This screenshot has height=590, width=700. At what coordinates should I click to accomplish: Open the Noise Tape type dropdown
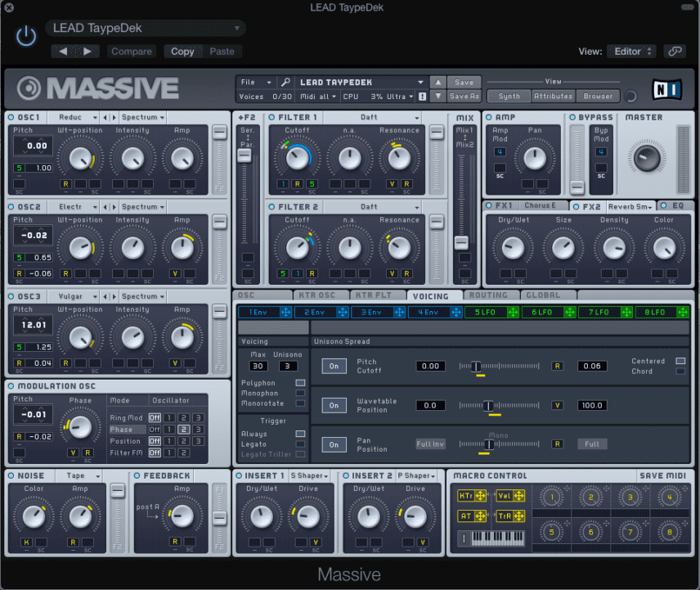point(80,475)
